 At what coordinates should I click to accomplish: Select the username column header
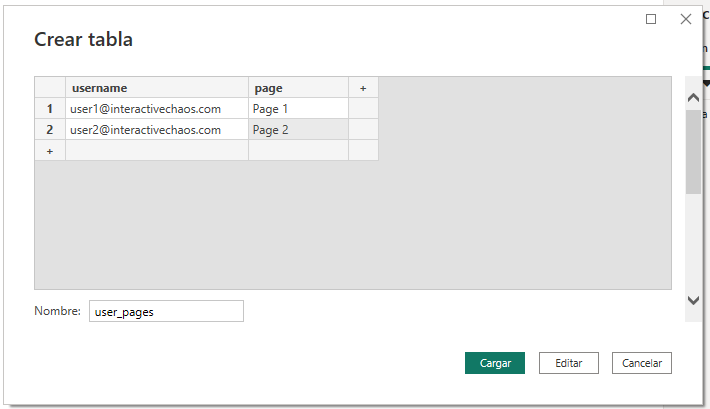pyautogui.click(x=157, y=88)
